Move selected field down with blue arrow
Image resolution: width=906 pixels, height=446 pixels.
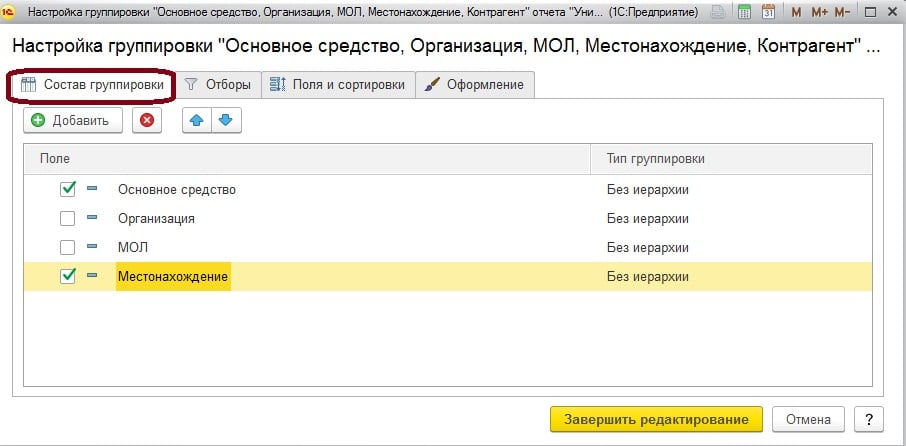pos(225,120)
